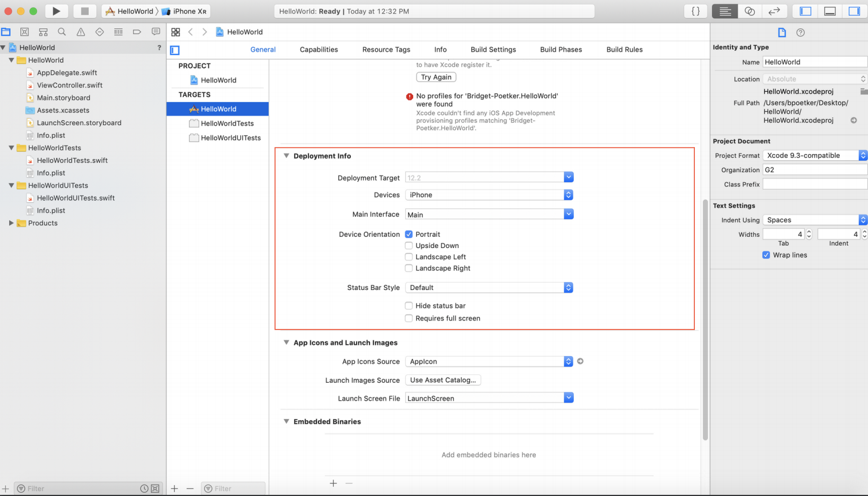868x496 pixels.
Task: Open the Version editor
Action: 774,11
